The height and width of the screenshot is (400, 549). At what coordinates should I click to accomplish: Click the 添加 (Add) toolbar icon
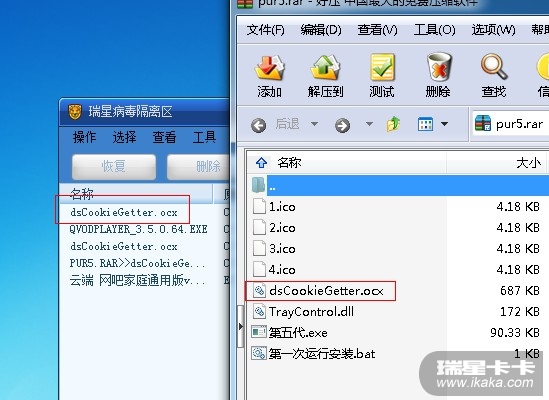269,68
